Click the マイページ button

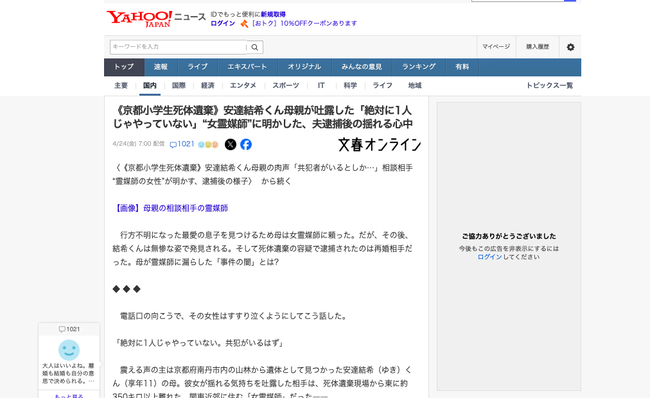[496, 47]
